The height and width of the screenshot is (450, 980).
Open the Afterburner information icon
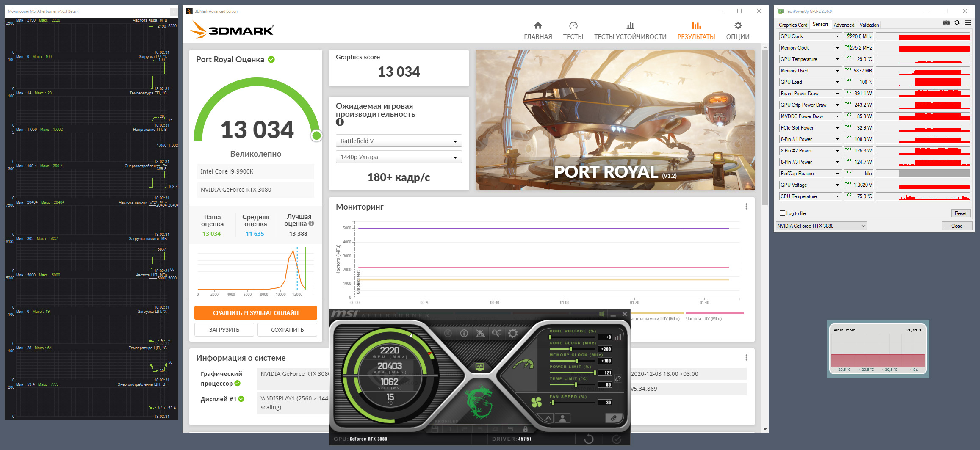tap(464, 333)
